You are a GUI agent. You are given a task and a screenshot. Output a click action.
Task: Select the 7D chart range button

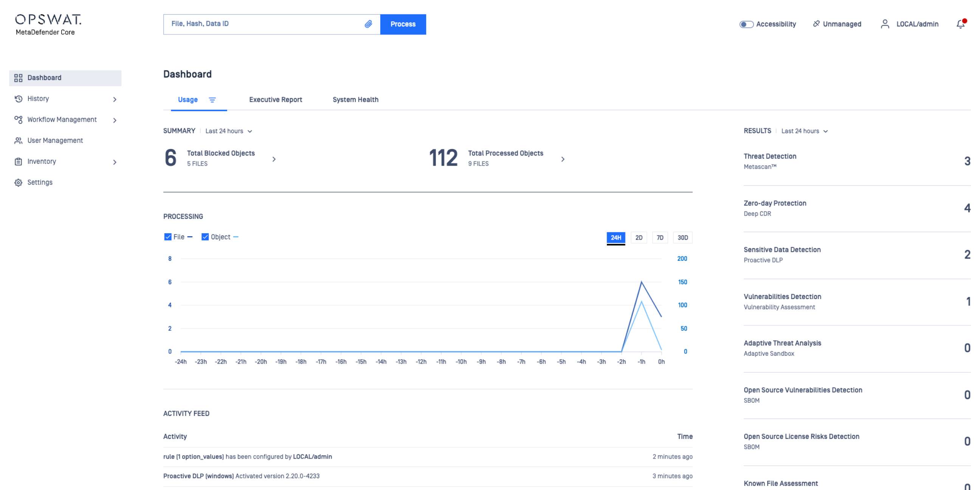[x=660, y=238]
